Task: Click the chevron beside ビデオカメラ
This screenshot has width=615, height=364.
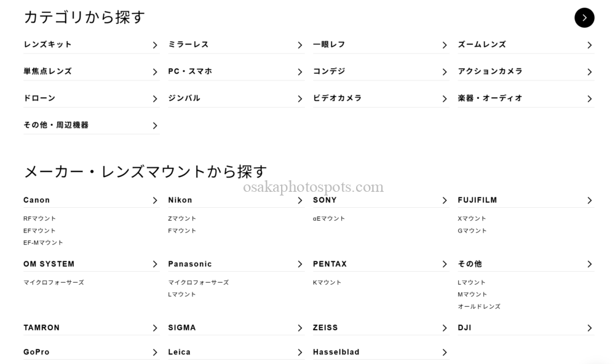Action: [445, 98]
